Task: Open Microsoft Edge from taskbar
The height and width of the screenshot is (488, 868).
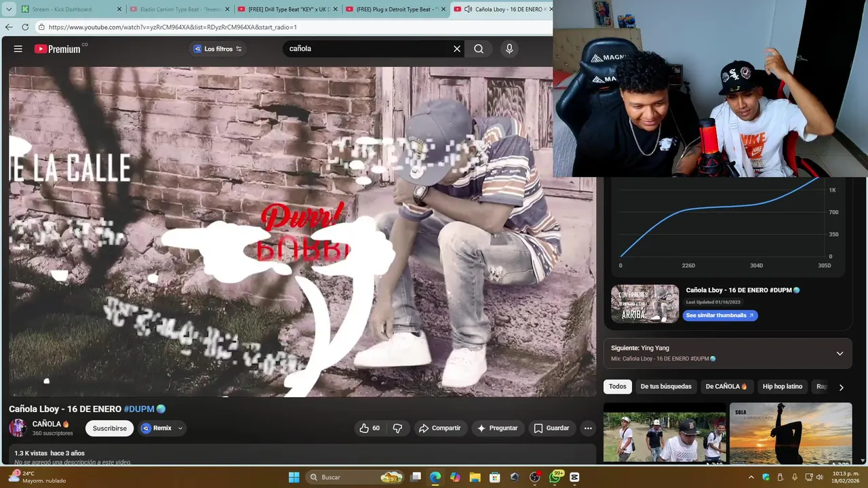Action: pyautogui.click(x=435, y=477)
